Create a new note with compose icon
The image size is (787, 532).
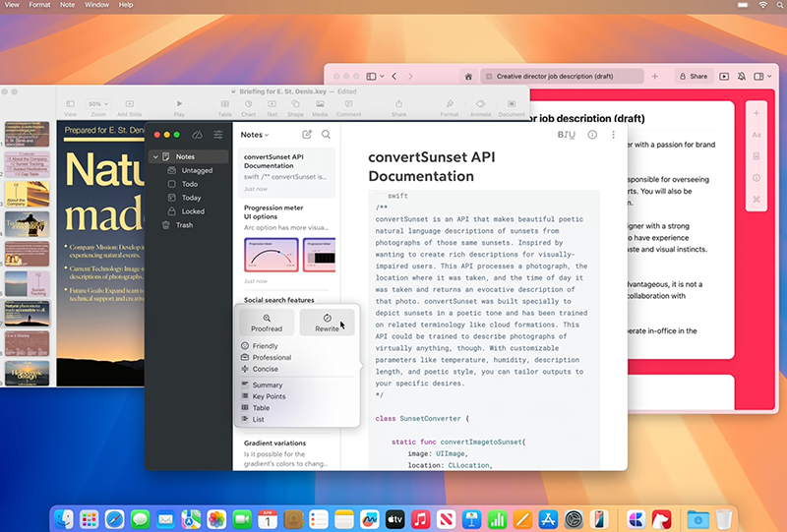pos(307,134)
